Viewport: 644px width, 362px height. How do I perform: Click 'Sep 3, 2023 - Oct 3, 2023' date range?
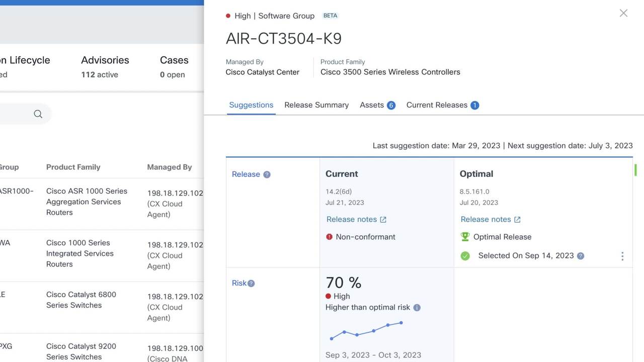(373, 355)
